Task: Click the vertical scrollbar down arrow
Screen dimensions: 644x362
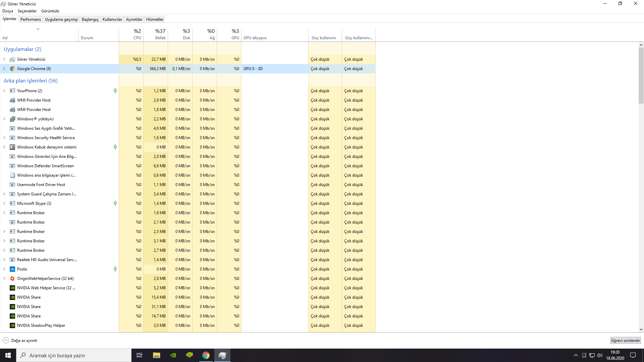Action: 641,329
